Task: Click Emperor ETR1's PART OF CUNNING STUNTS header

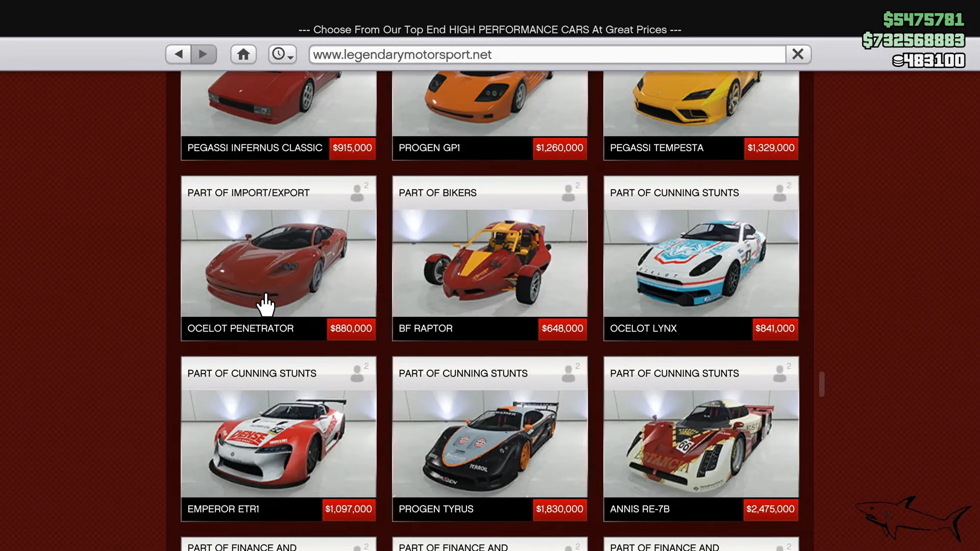Action: 252,373
